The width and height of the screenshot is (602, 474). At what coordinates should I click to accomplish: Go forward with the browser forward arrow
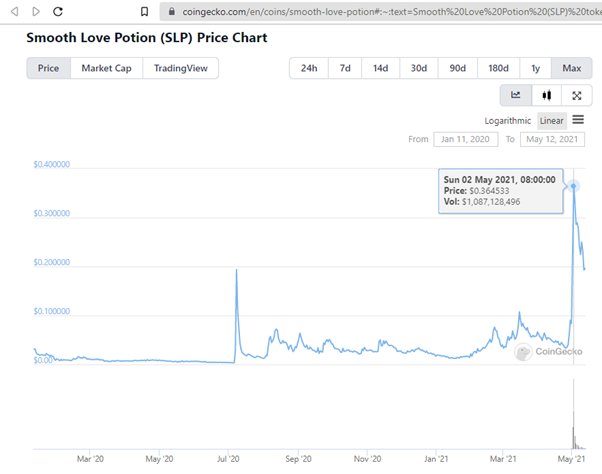pos(36,12)
